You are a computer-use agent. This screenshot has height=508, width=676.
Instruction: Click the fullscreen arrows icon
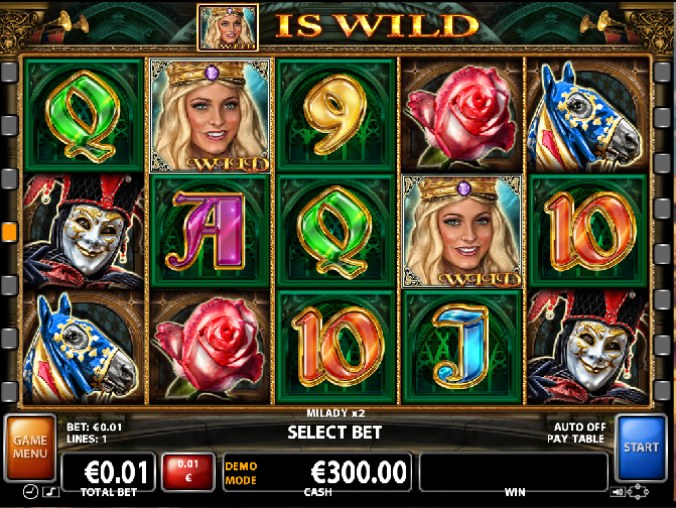[x=638, y=491]
